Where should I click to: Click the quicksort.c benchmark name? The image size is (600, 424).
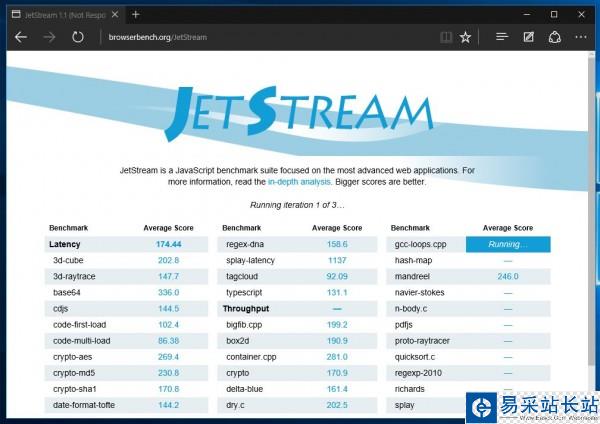pyautogui.click(x=414, y=357)
